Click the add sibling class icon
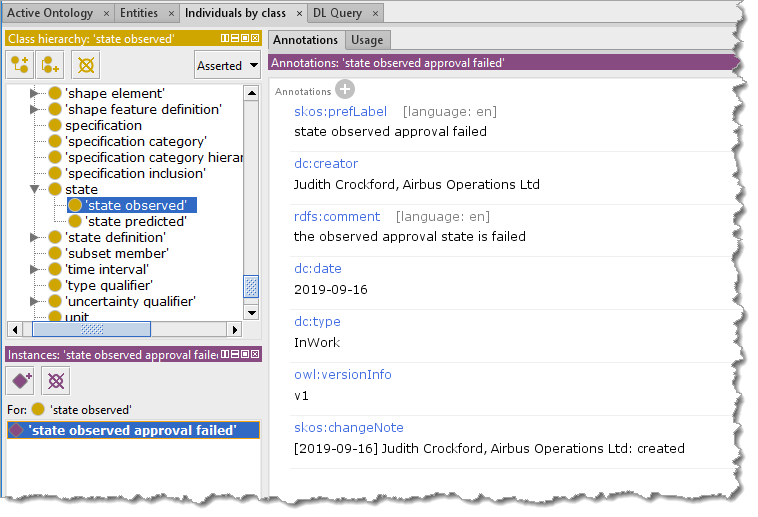This screenshot has height=517, width=758. point(51,65)
